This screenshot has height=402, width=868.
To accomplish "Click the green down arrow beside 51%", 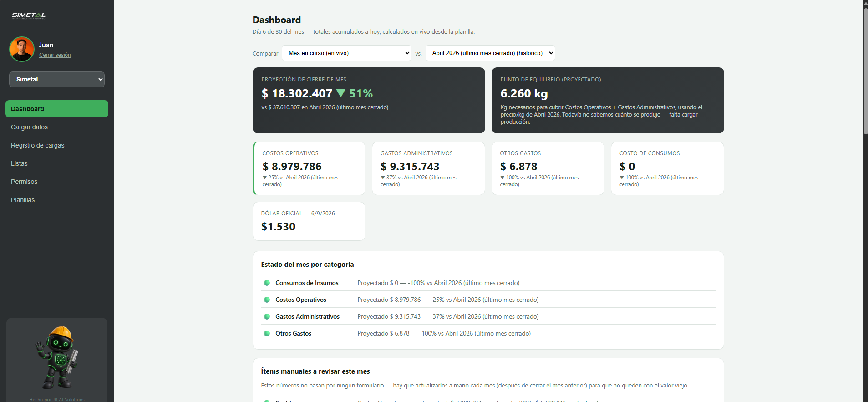I will coord(341,93).
